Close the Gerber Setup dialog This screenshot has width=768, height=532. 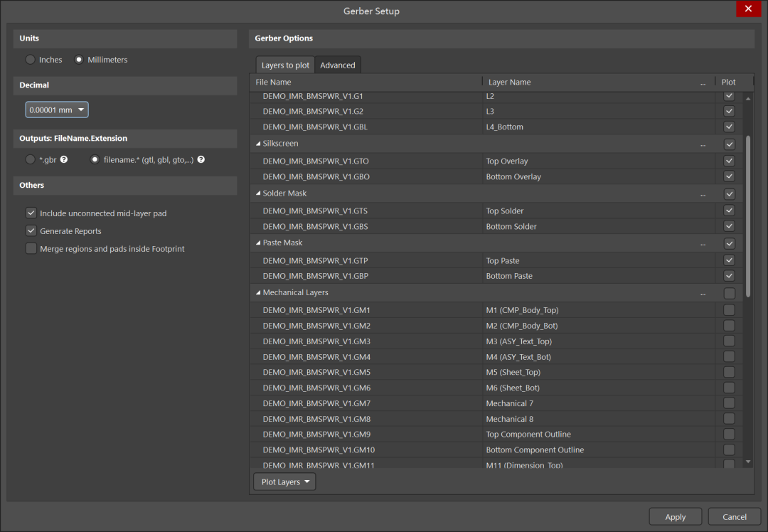pyautogui.click(x=748, y=9)
